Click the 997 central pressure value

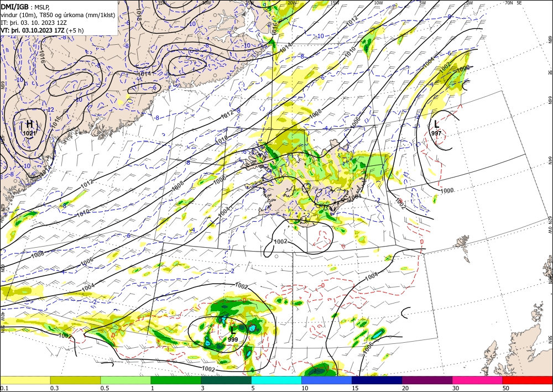(x=436, y=133)
